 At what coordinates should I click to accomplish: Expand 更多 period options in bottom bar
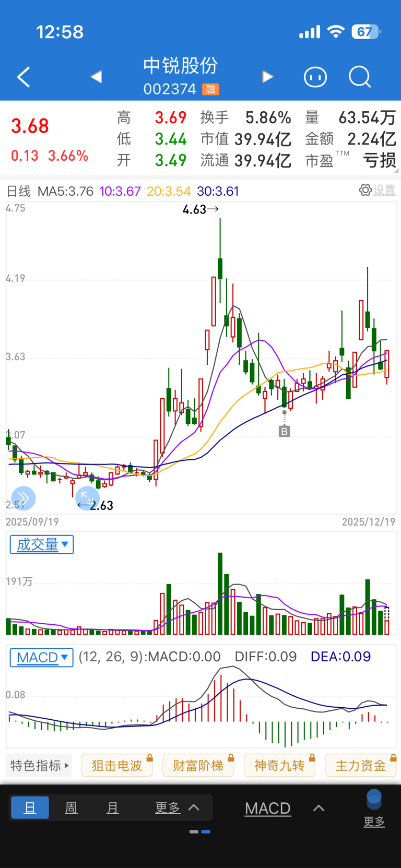[x=178, y=808]
